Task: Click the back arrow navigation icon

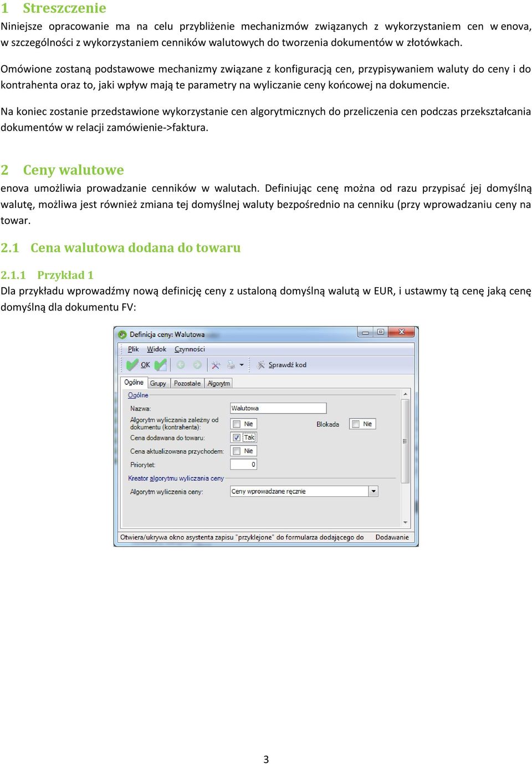Action: 181,365
